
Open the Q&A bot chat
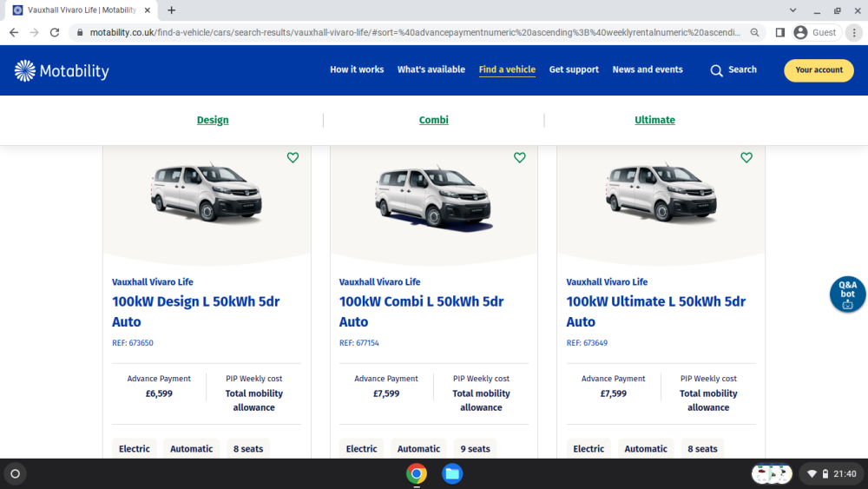(x=847, y=294)
